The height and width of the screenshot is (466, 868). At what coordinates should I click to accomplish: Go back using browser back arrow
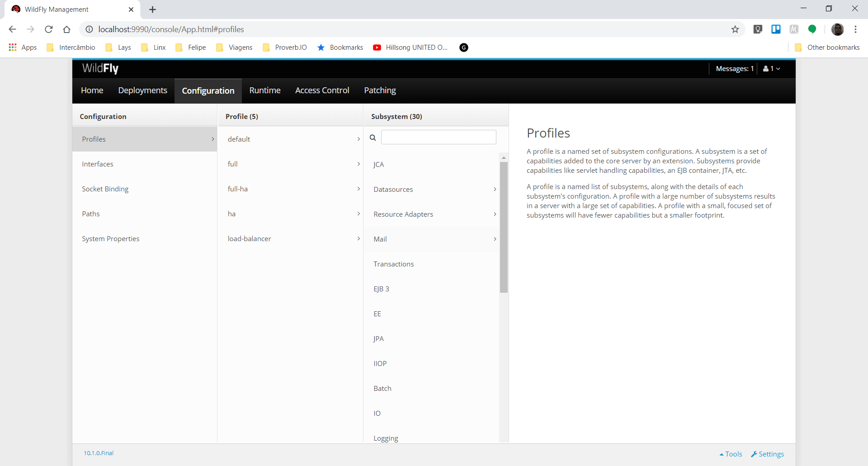tap(12, 29)
